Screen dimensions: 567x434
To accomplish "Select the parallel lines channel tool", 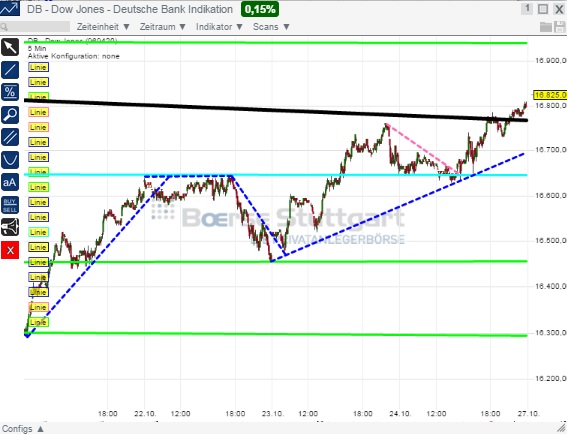I will [10, 137].
